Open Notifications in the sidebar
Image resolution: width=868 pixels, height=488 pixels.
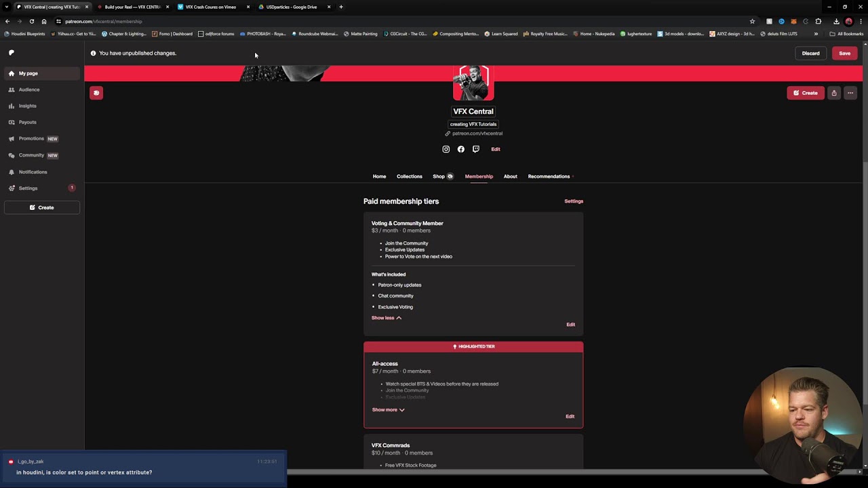(x=41, y=172)
